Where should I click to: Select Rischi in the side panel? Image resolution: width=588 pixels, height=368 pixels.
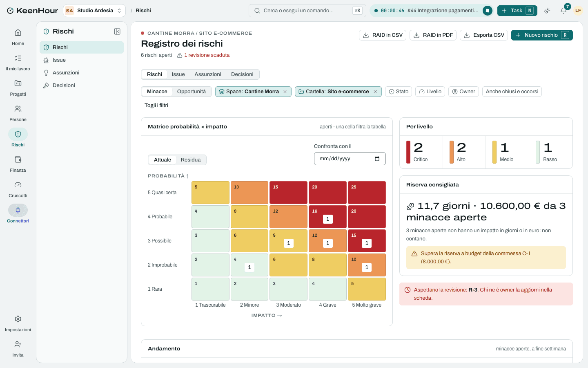[82, 47]
